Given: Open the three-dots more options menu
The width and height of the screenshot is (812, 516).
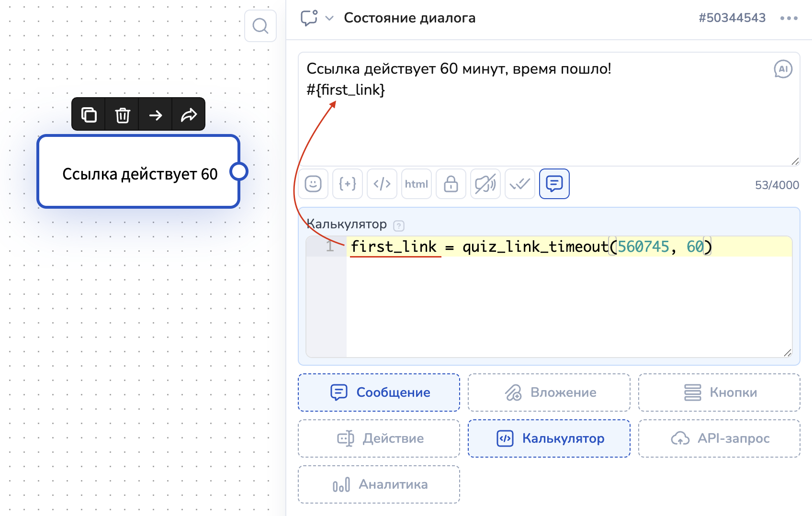Looking at the screenshot, I should (x=789, y=18).
